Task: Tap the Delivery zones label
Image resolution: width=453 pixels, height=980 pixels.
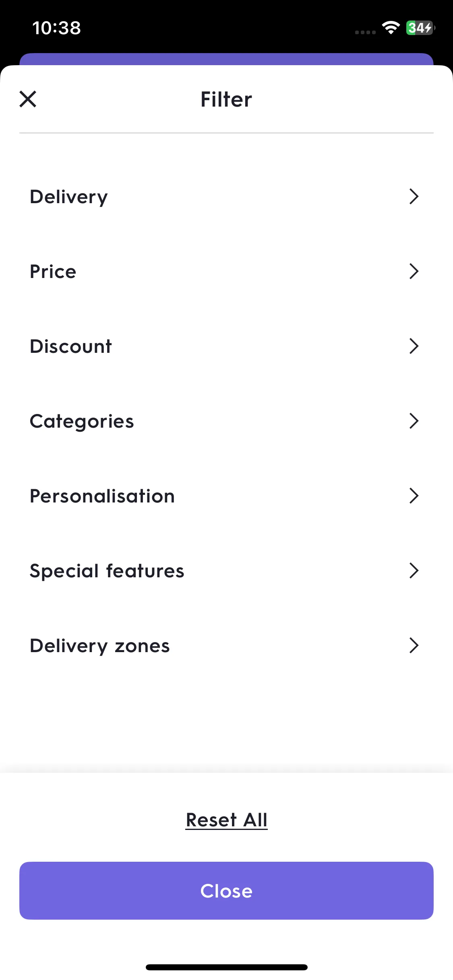Action: coord(100,646)
